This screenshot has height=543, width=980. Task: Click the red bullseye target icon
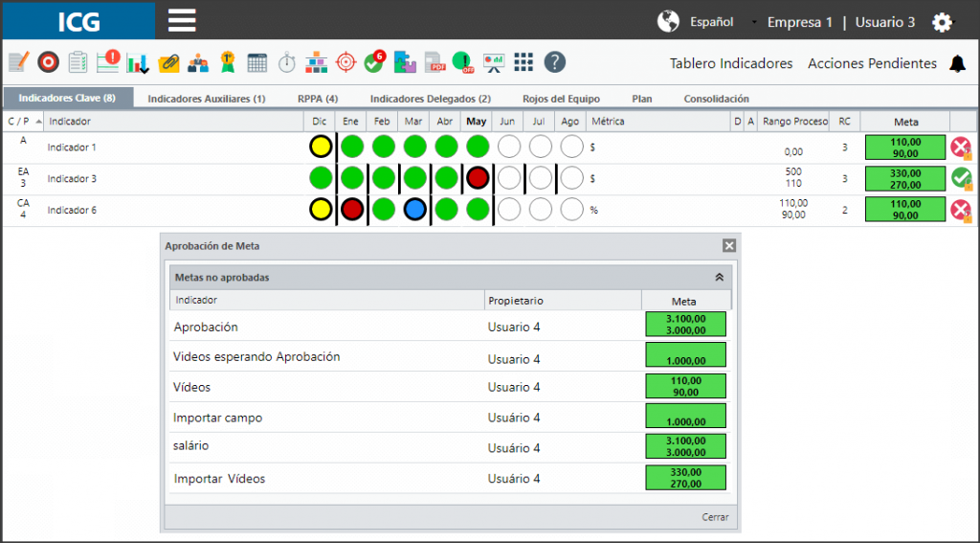coord(48,62)
